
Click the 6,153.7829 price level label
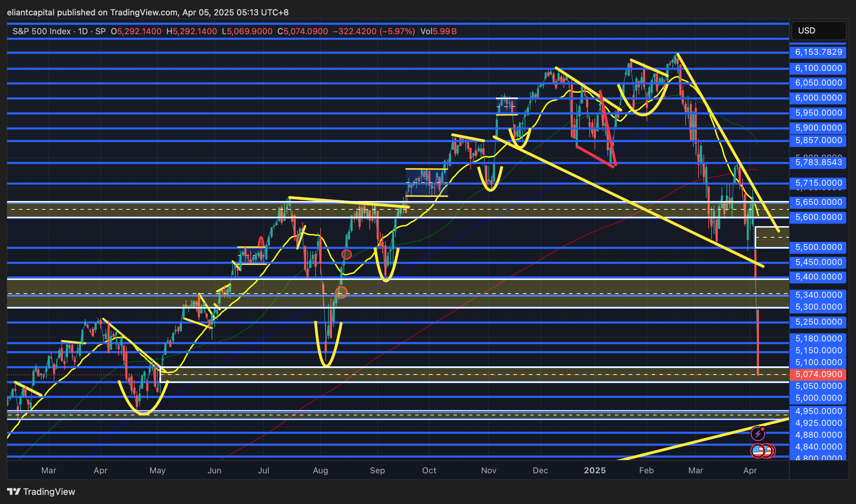(818, 52)
